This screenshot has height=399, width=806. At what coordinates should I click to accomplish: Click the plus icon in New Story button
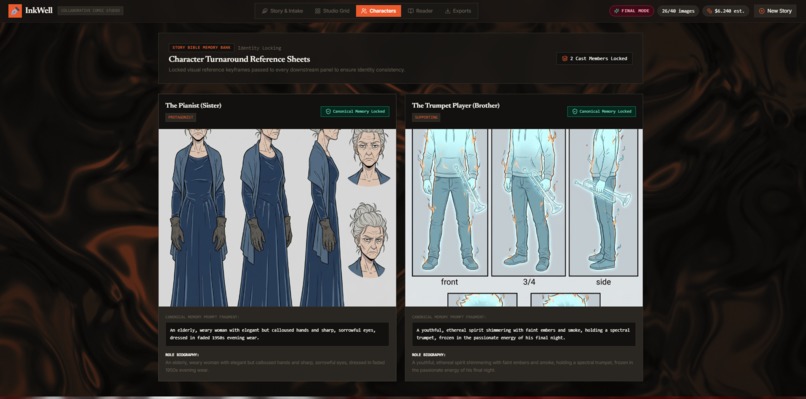pos(761,11)
